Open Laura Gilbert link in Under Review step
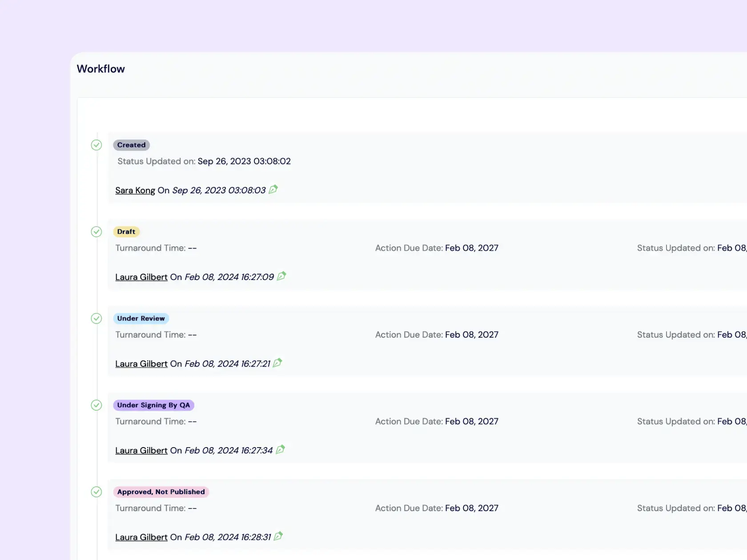The width and height of the screenshot is (747, 560). click(141, 364)
